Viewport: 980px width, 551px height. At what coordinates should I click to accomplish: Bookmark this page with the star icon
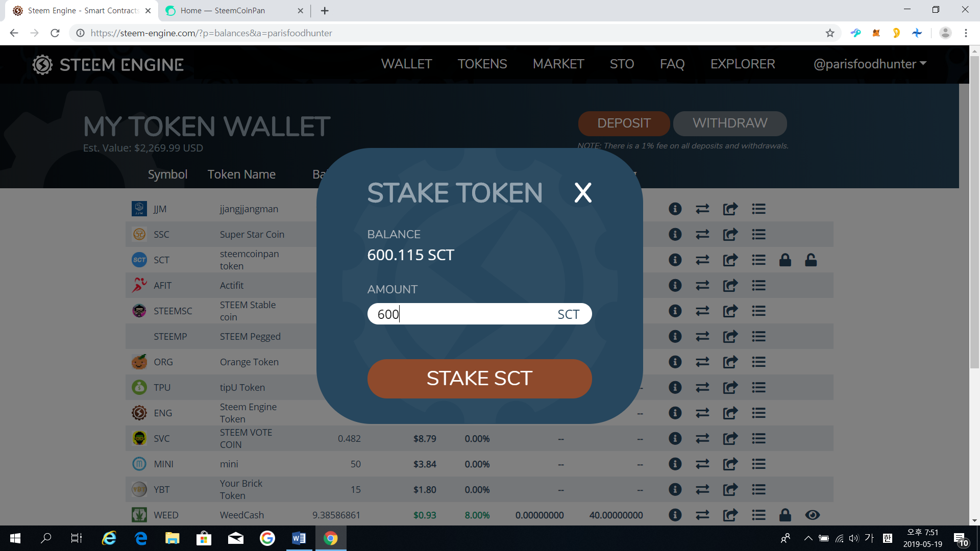[830, 33]
